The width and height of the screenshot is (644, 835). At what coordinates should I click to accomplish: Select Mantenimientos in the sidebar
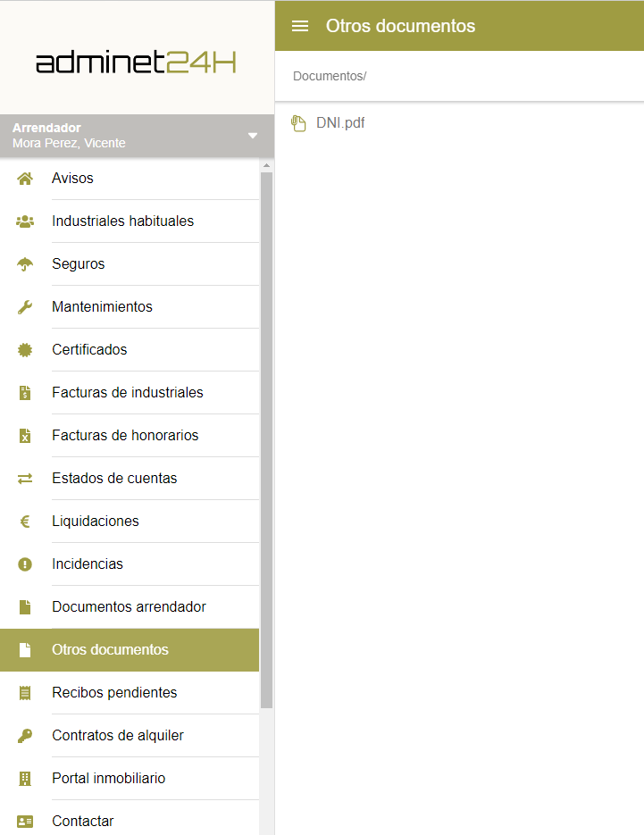(130, 306)
